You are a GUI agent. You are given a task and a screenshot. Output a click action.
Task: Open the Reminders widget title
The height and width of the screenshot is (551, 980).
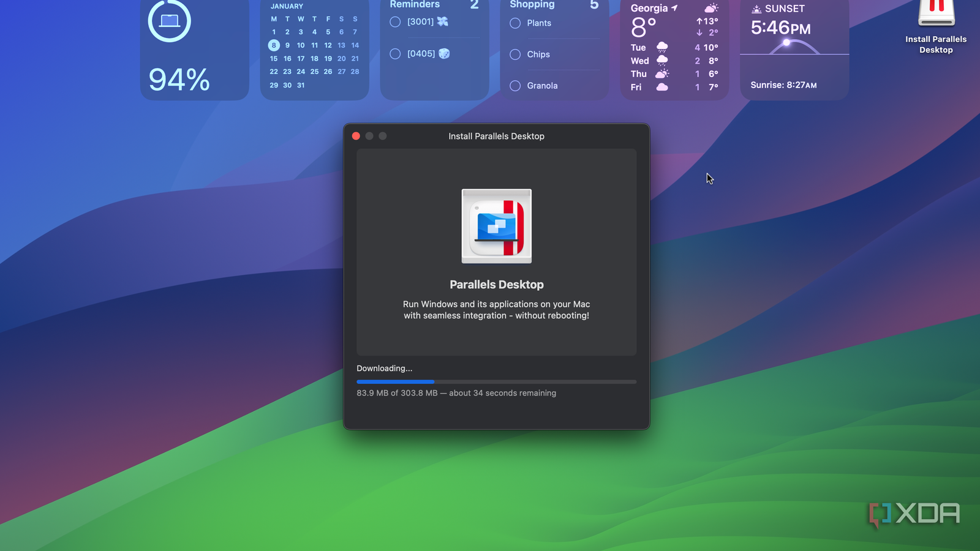coord(415,4)
